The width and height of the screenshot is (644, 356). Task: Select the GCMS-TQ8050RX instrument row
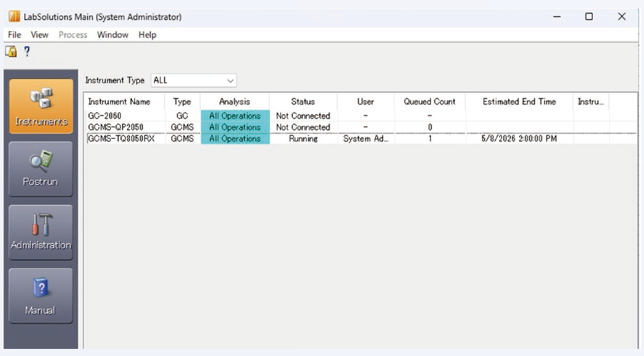[360, 138]
